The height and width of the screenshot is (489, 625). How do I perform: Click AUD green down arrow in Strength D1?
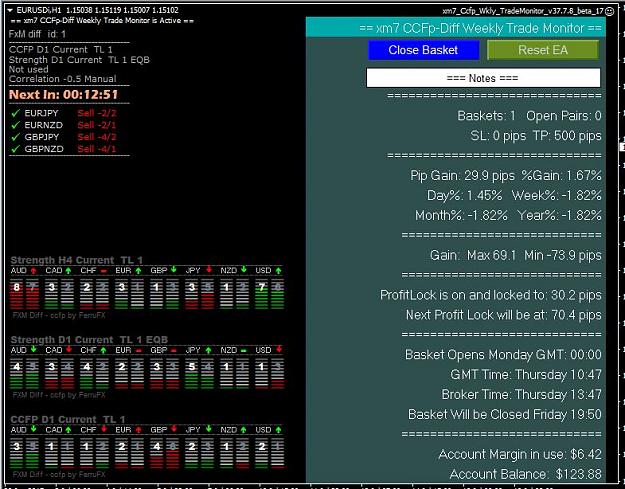[33, 350]
